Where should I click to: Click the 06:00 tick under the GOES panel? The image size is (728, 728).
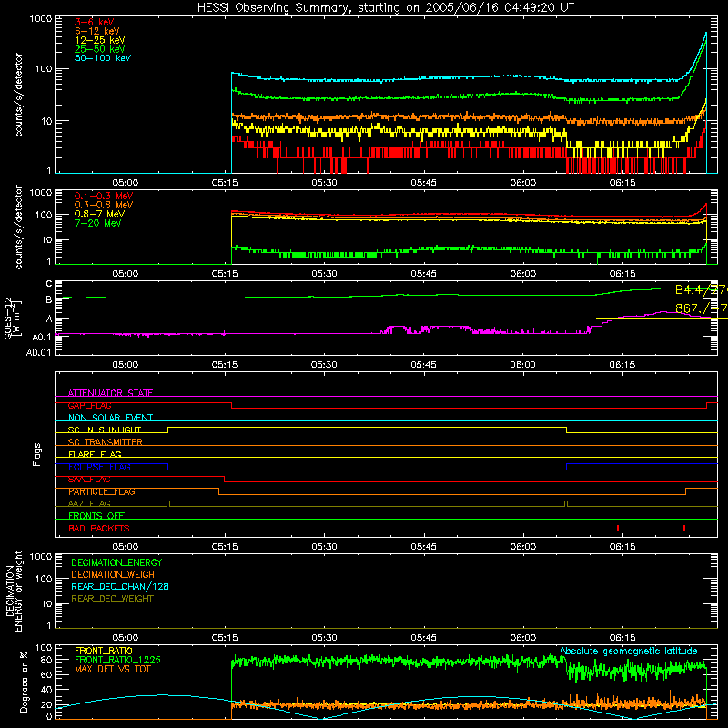tap(522, 365)
